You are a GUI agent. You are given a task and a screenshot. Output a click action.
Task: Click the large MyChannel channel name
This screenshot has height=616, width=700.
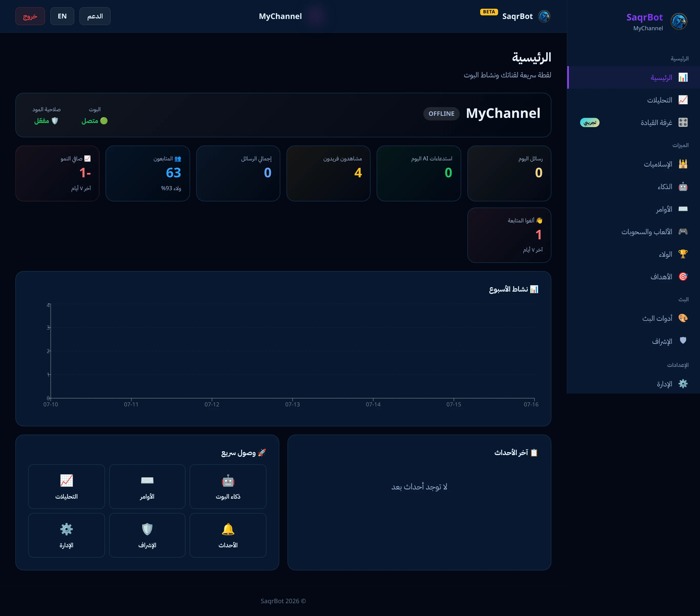coord(503,113)
